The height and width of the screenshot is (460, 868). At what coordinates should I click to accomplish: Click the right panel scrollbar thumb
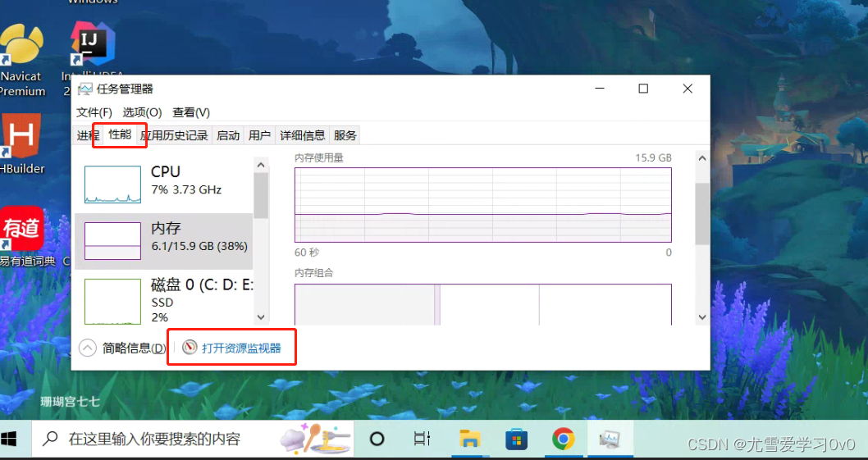[702, 214]
